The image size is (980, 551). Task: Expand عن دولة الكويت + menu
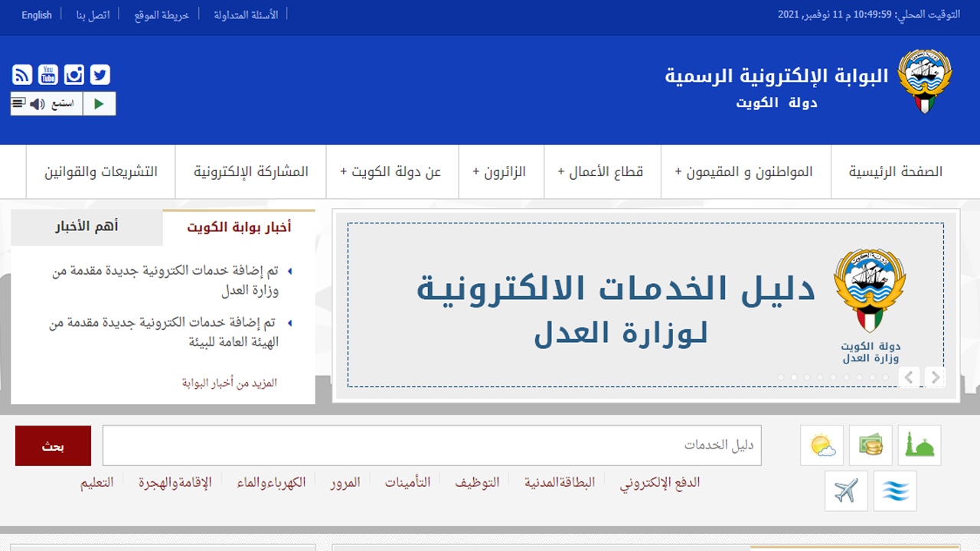coord(391,171)
